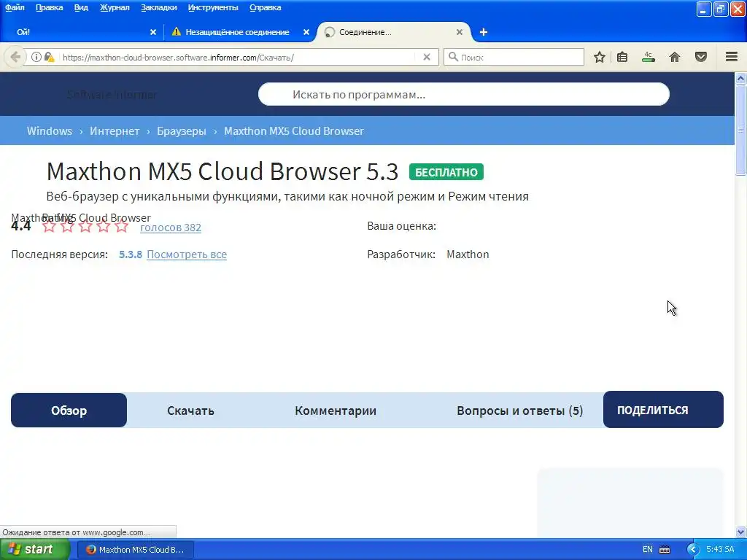747x560 pixels.
Task: Select the Обзор page tab
Action: click(x=69, y=410)
